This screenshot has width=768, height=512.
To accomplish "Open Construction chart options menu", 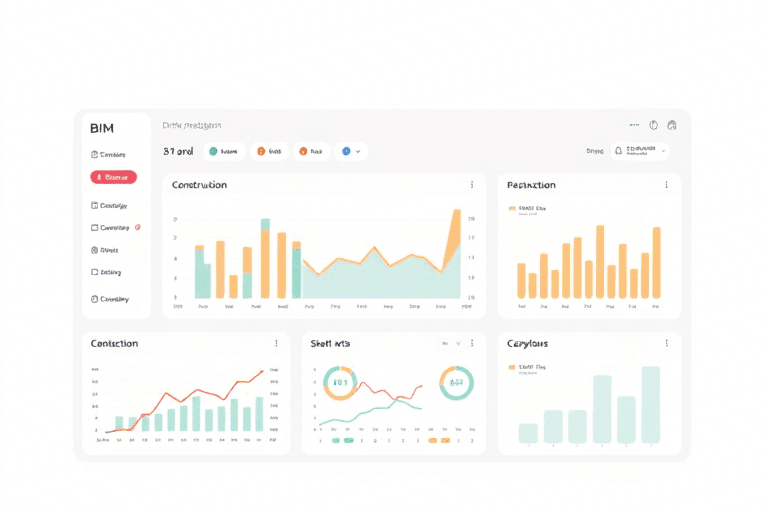I will (x=472, y=185).
